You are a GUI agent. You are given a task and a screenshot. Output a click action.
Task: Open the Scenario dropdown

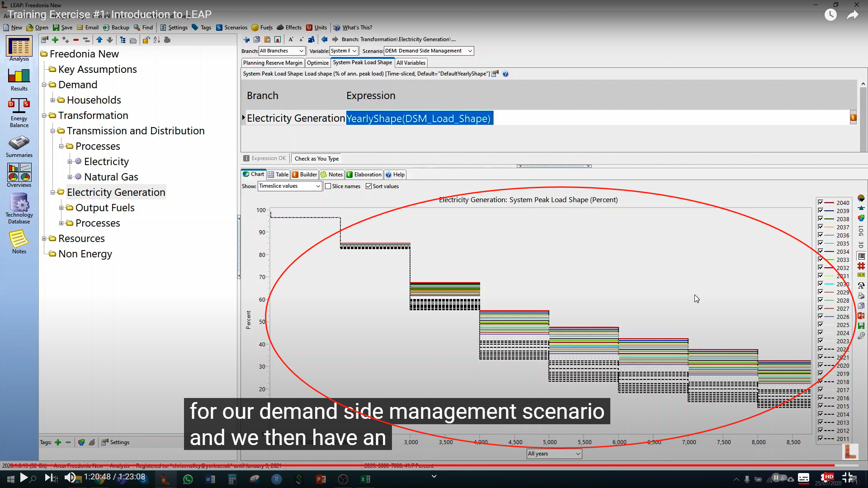428,51
